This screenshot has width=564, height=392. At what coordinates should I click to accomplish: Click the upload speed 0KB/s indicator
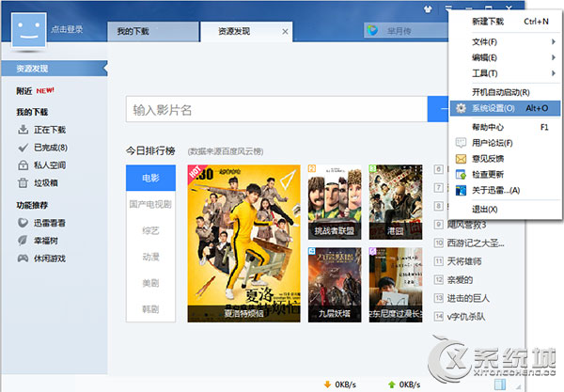pos(404,384)
